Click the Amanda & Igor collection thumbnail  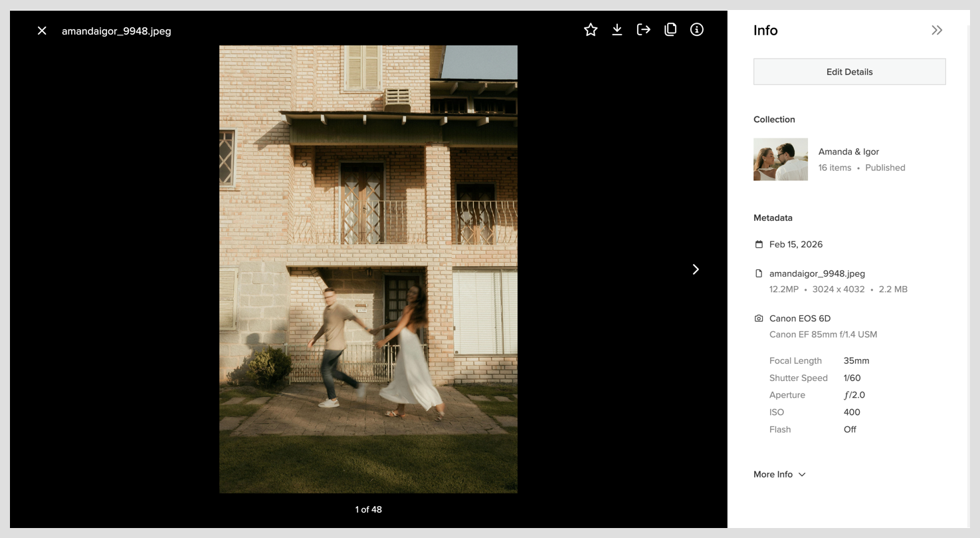[x=781, y=159]
